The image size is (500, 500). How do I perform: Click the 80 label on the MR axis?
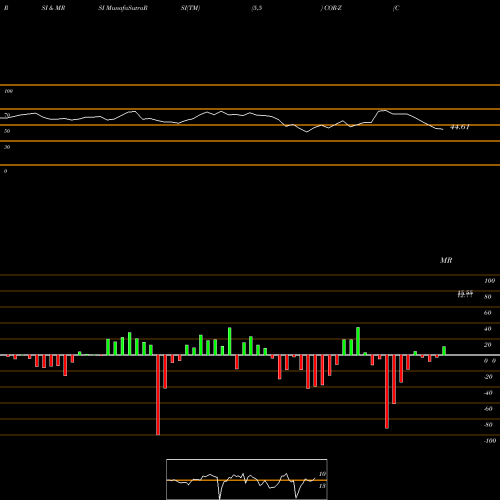(x=488, y=297)
